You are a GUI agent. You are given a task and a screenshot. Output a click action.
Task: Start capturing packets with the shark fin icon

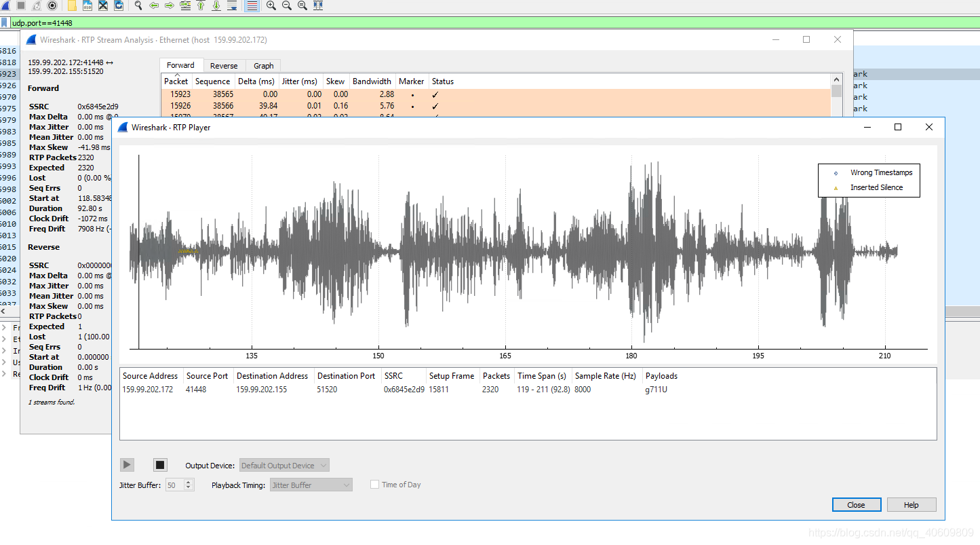click(x=5, y=5)
